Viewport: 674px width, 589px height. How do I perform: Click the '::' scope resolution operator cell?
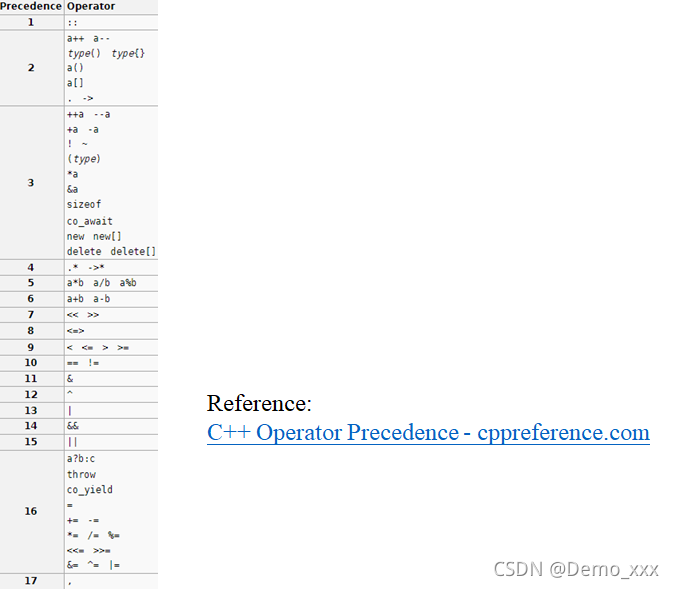111,22
